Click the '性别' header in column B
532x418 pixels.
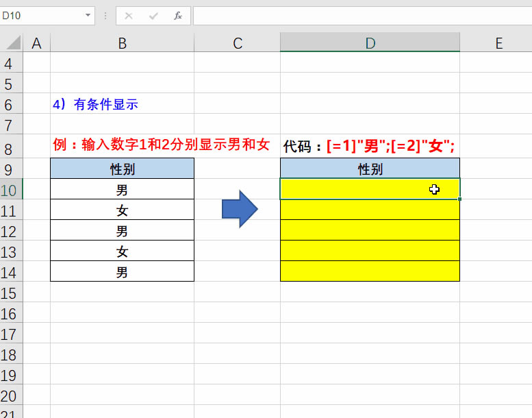pyautogui.click(x=122, y=169)
